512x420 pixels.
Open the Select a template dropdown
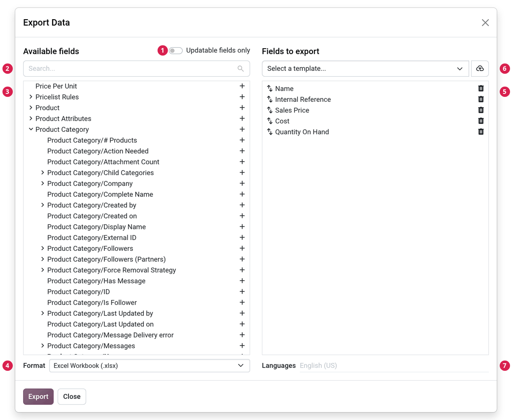365,68
